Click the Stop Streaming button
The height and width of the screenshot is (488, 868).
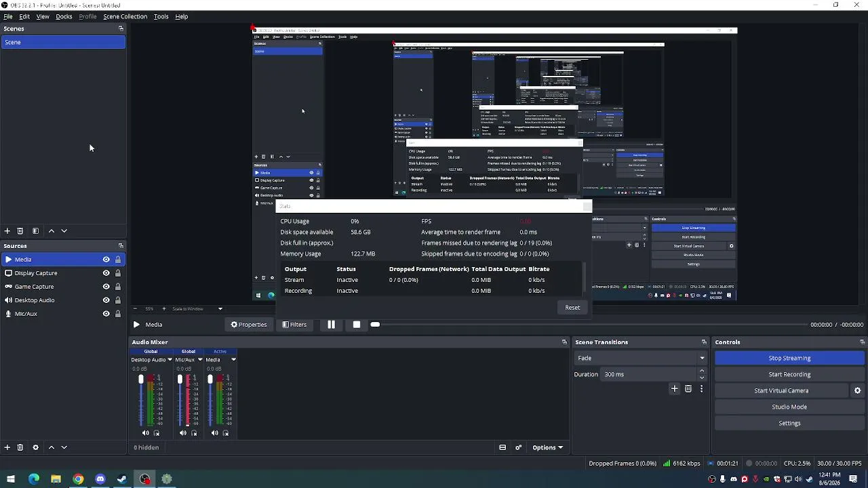[789, 358]
